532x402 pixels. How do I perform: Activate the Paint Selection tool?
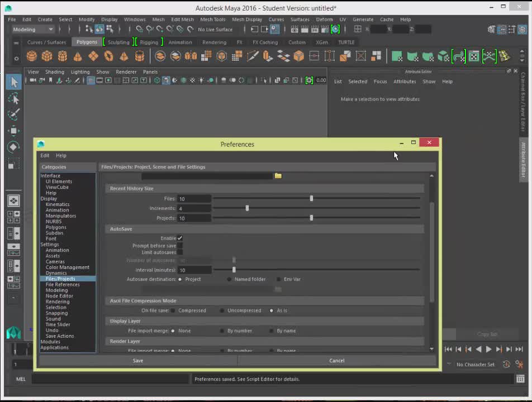tap(13, 114)
